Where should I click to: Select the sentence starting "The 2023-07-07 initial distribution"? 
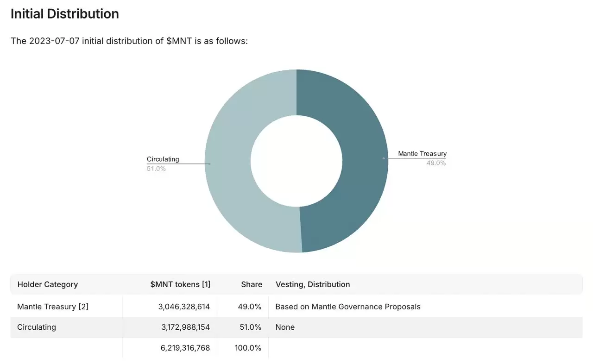click(x=129, y=41)
